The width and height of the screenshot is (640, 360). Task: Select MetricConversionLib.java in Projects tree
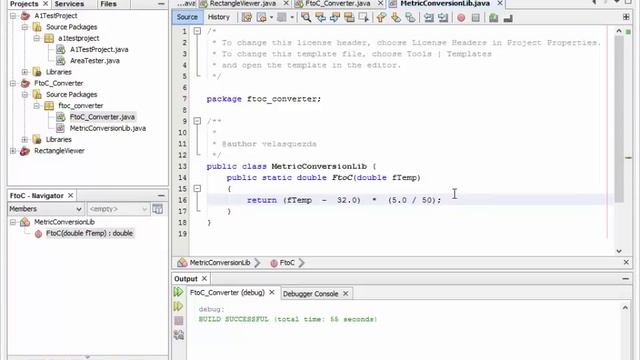[x=108, y=128]
